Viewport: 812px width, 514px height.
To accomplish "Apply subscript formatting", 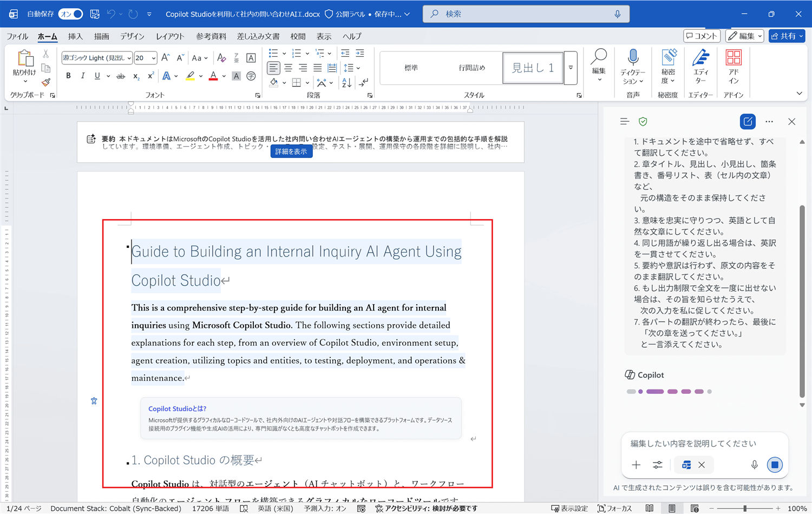I will point(136,76).
